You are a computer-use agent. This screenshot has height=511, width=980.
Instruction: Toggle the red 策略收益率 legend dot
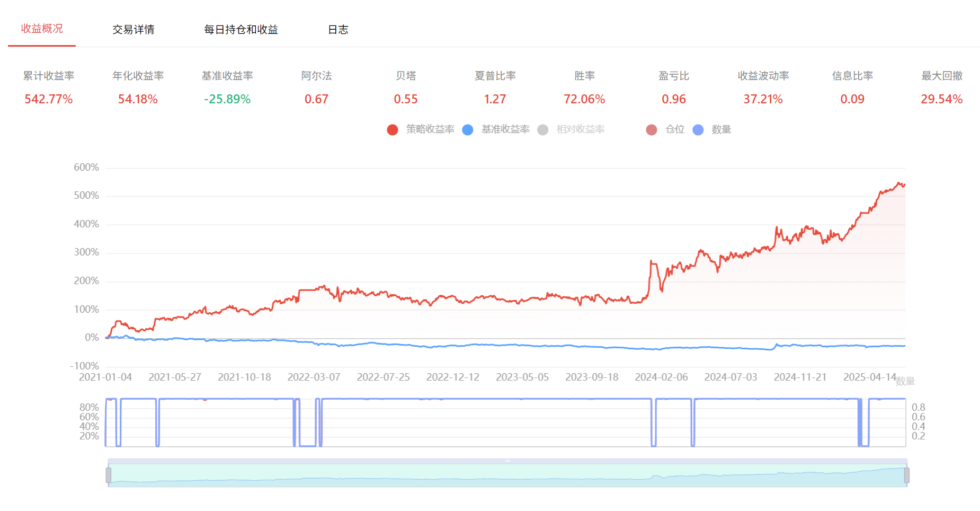pos(392,130)
